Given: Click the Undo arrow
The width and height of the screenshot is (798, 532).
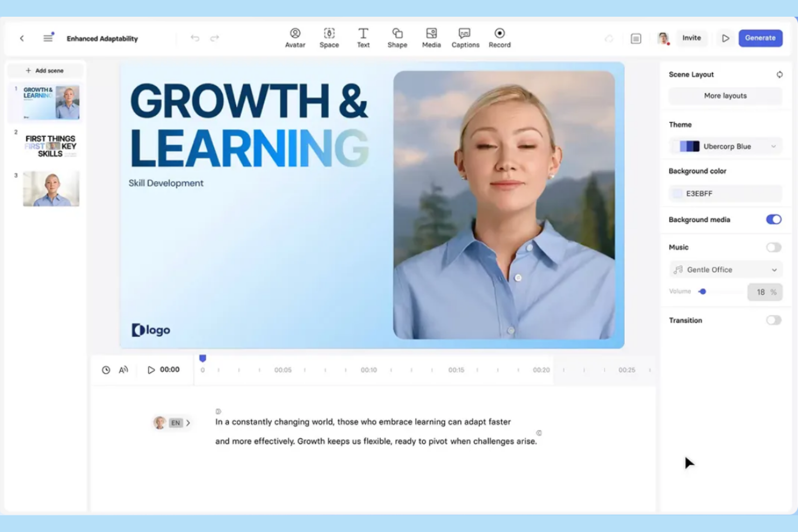Looking at the screenshot, I should coord(195,38).
